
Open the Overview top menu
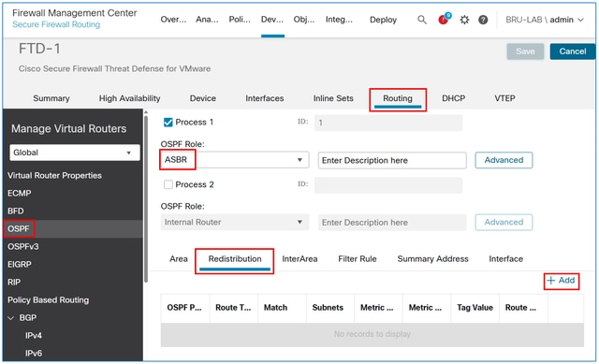[x=173, y=20]
